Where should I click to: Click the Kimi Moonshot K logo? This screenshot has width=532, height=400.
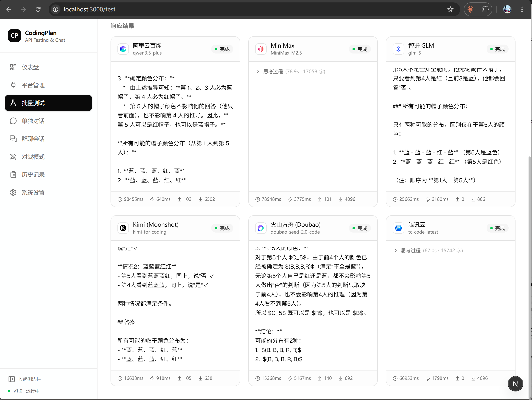[123, 228]
